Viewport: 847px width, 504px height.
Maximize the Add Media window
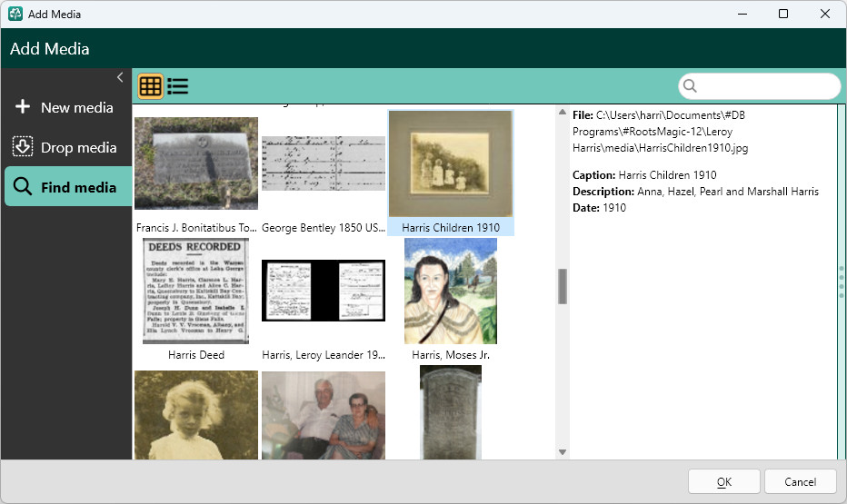point(783,14)
